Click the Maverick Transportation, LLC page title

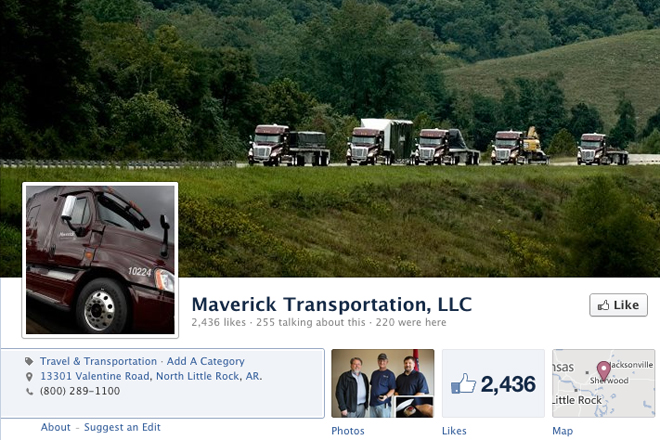(x=332, y=304)
